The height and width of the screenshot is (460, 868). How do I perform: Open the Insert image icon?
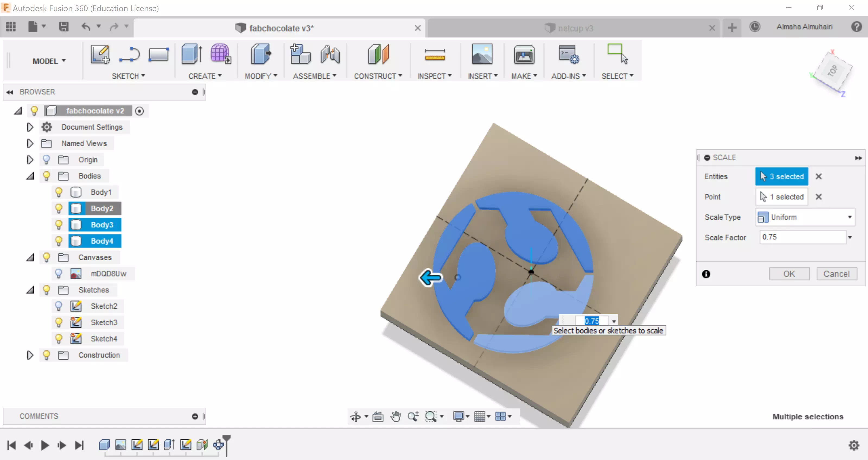[482, 54]
